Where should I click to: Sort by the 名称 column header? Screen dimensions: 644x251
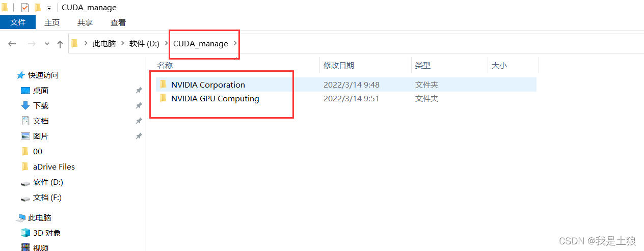(165, 65)
